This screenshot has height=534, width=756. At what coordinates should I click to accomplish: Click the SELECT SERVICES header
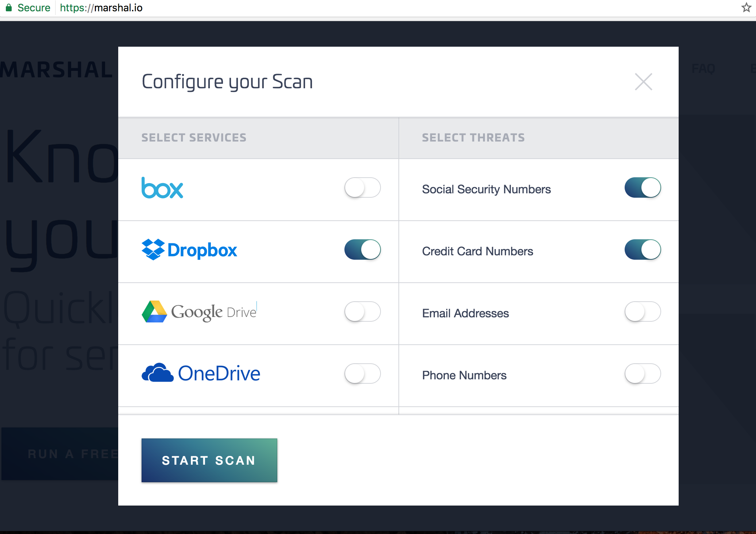click(x=194, y=138)
